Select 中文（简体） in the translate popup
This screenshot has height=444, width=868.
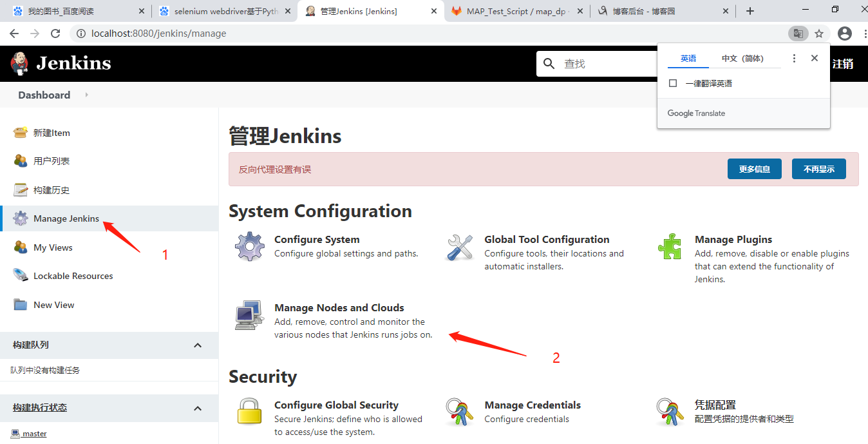click(742, 58)
